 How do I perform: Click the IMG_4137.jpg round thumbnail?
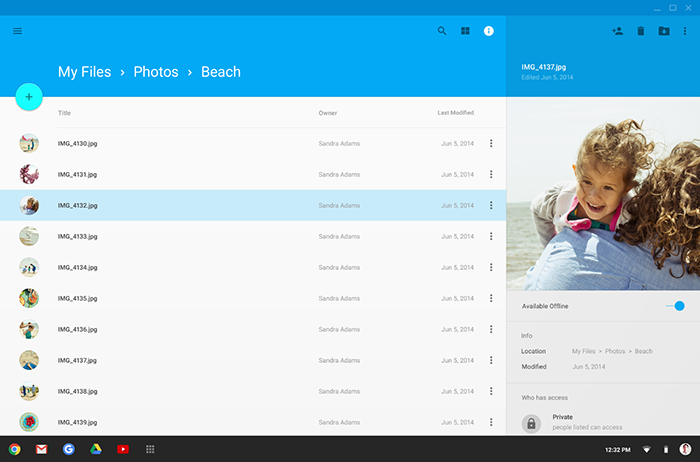[29, 360]
